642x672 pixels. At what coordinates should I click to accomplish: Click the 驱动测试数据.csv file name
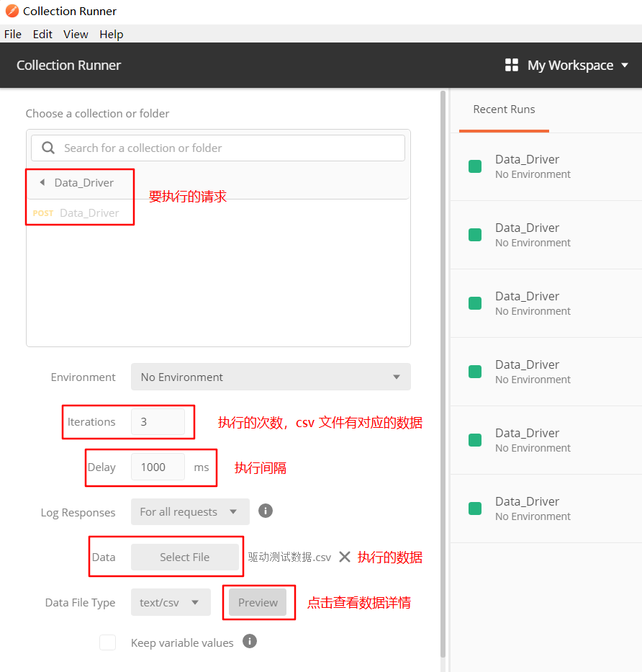coord(289,557)
